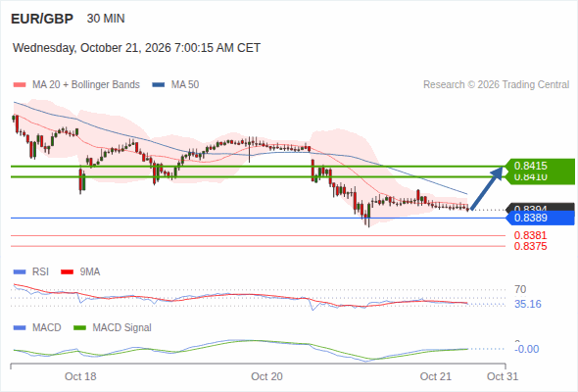Image resolution: width=578 pixels, height=392 pixels.
Task: Click the MACD Signal green legend swatch
Action: pyautogui.click(x=79, y=328)
